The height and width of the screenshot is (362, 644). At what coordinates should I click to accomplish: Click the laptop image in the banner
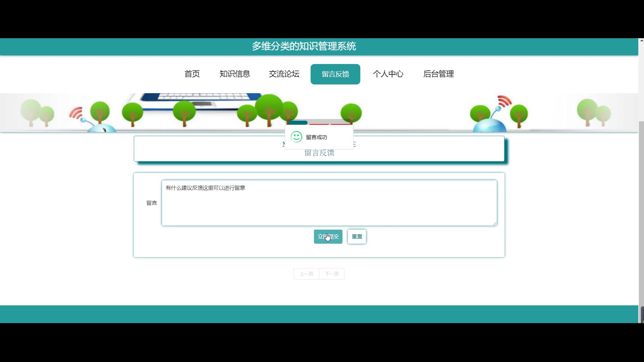click(201, 100)
